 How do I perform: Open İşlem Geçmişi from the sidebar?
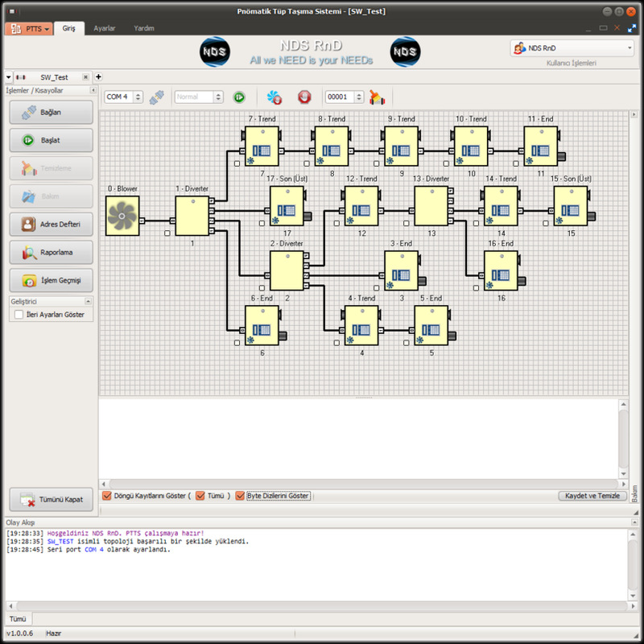tap(51, 281)
